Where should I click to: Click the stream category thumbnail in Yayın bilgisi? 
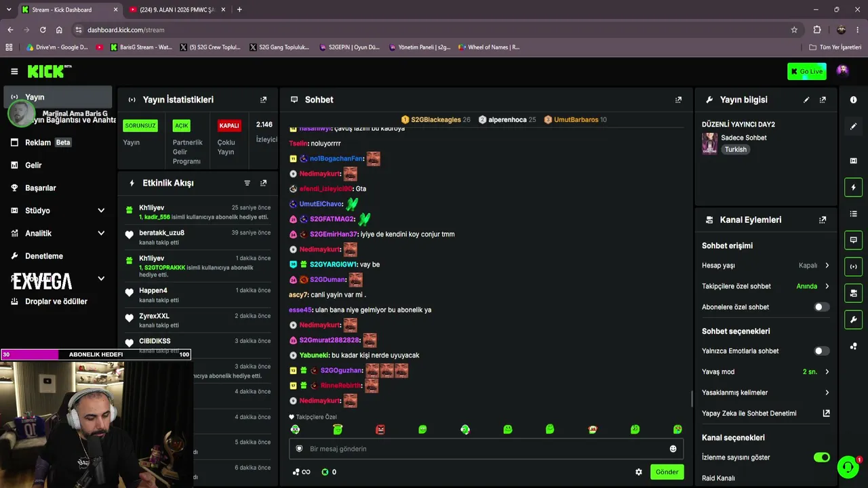(709, 143)
